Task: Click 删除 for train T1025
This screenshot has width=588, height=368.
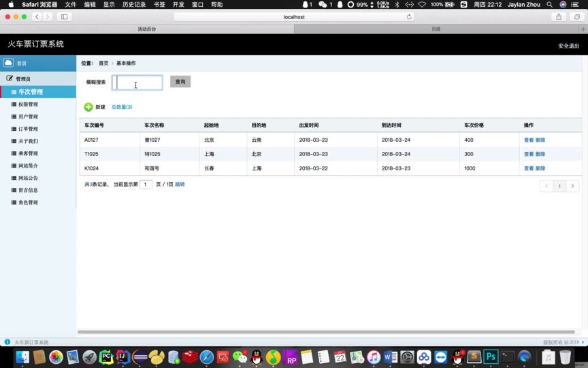Action: tap(540, 154)
